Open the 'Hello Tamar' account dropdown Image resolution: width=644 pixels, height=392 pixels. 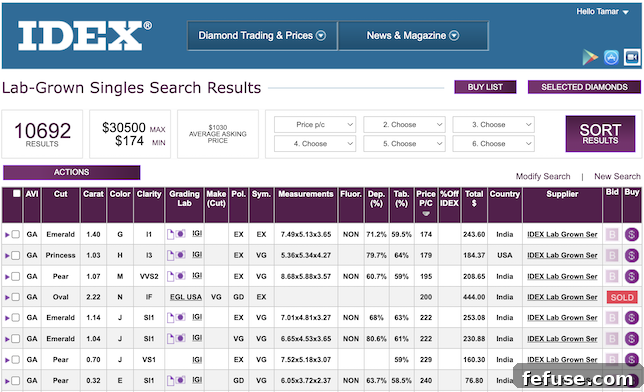pyautogui.click(x=602, y=12)
